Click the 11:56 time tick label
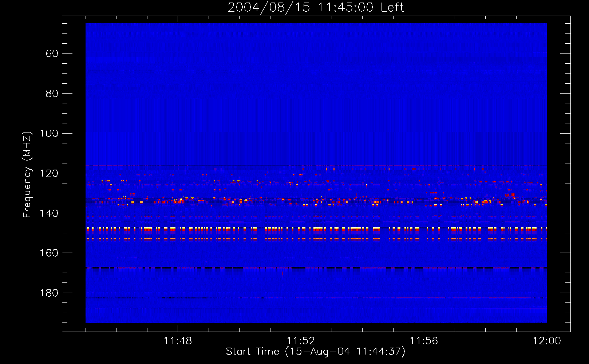This screenshot has width=589, height=364. click(x=424, y=341)
